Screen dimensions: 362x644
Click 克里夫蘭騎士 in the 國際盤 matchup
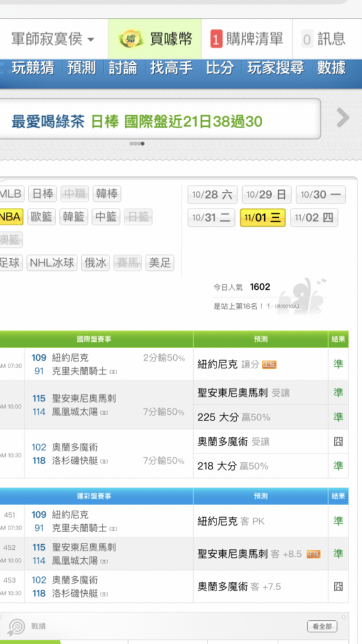[x=79, y=371]
